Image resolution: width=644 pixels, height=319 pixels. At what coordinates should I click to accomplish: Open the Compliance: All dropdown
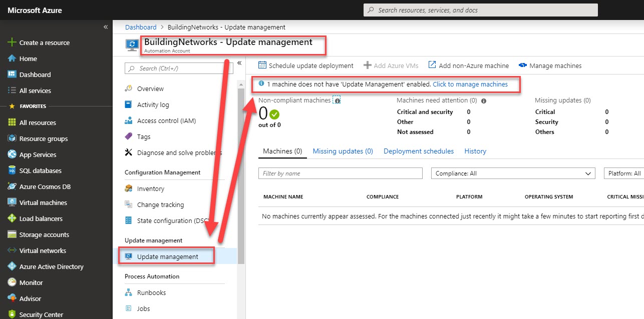pyautogui.click(x=513, y=173)
